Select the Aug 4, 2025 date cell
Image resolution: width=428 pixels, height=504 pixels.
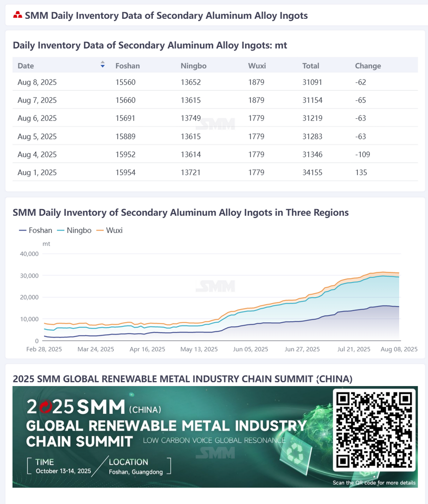coord(37,155)
